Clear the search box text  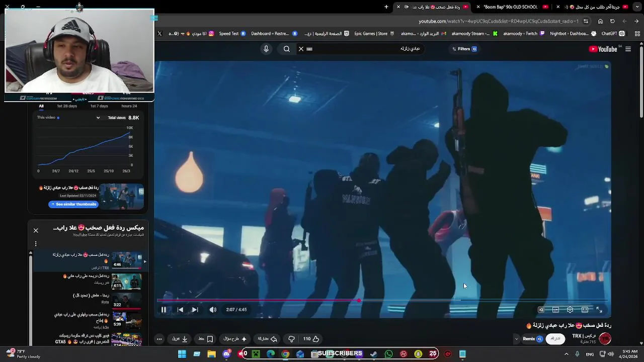pos(301,49)
